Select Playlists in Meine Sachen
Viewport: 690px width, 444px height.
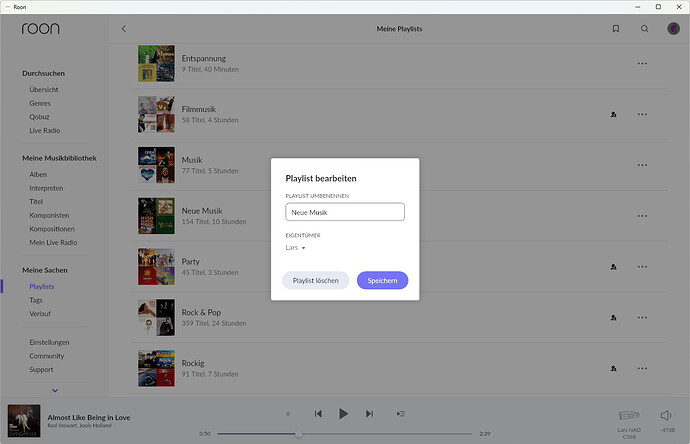[42, 286]
